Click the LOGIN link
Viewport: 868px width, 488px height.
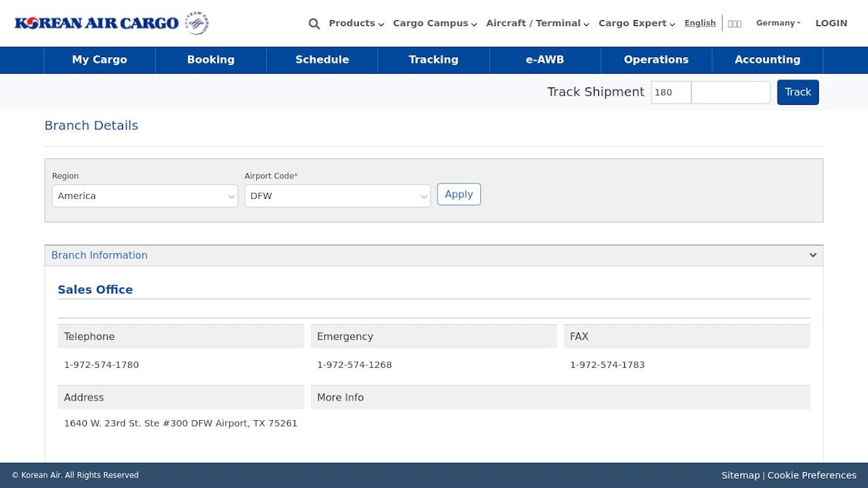831,23
